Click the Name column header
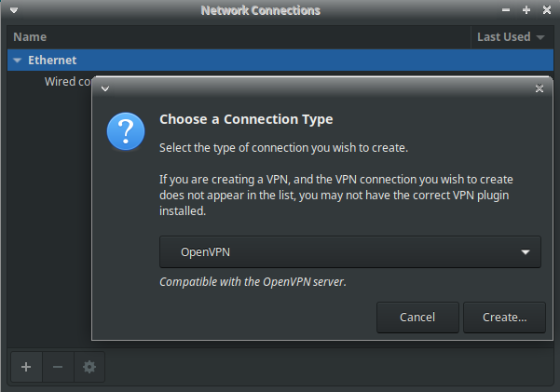 30,37
